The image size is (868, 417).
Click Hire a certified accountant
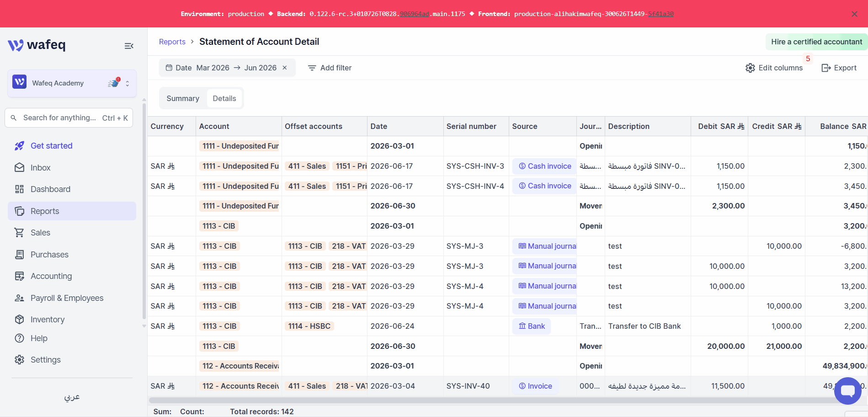816,42
